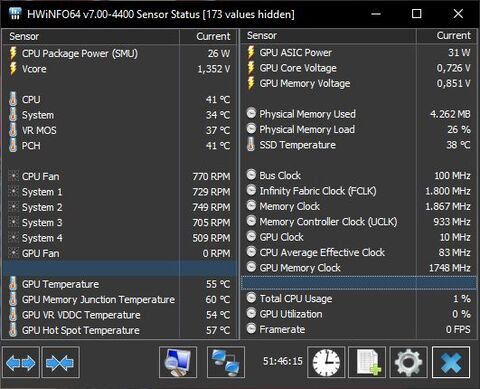
Task: Minimize the HWiNFO64 sensor window
Action: (376, 14)
